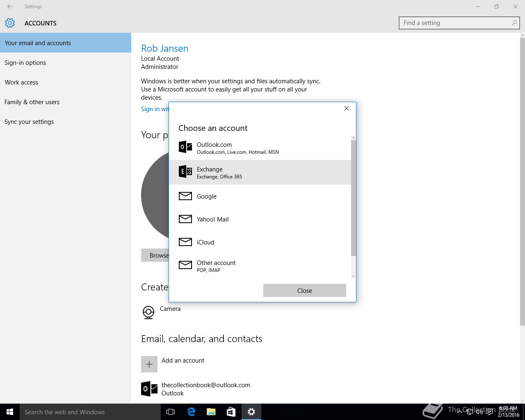
Task: Show hidden tray icons chevron
Action: tap(459, 412)
